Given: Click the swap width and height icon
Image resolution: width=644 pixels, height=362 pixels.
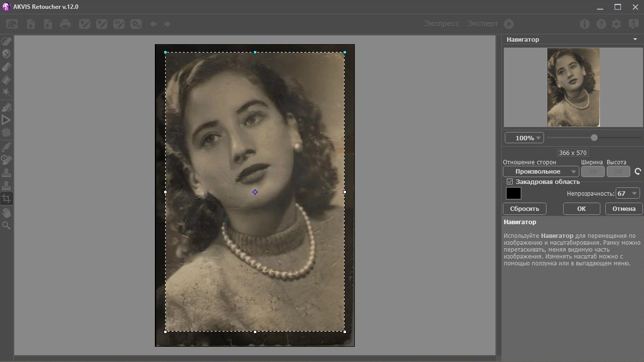Looking at the screenshot, I should pos(638,172).
